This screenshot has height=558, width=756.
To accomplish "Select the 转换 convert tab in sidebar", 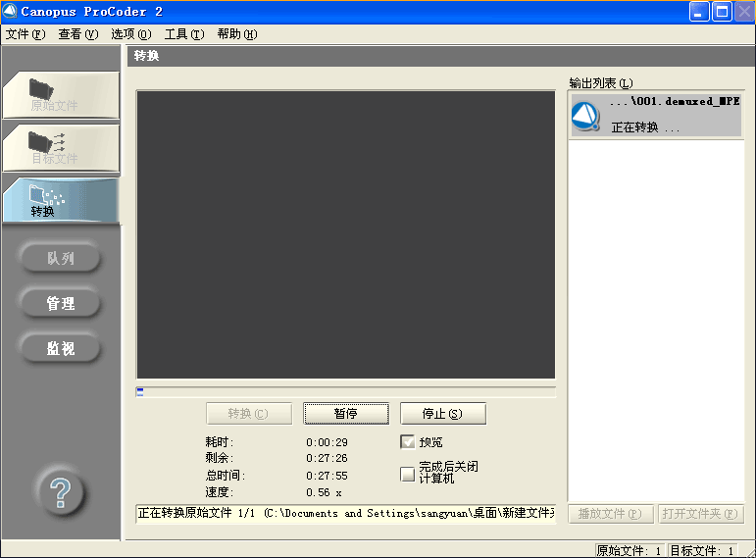I will tap(61, 200).
